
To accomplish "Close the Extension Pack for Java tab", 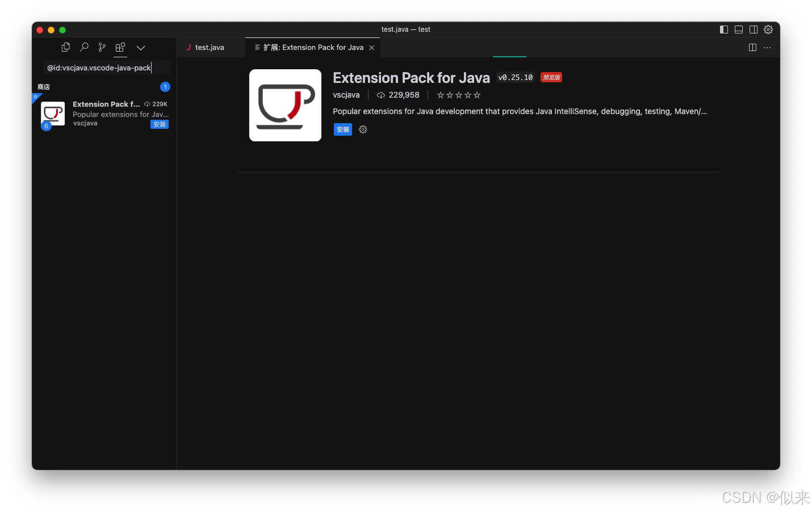I will (372, 48).
